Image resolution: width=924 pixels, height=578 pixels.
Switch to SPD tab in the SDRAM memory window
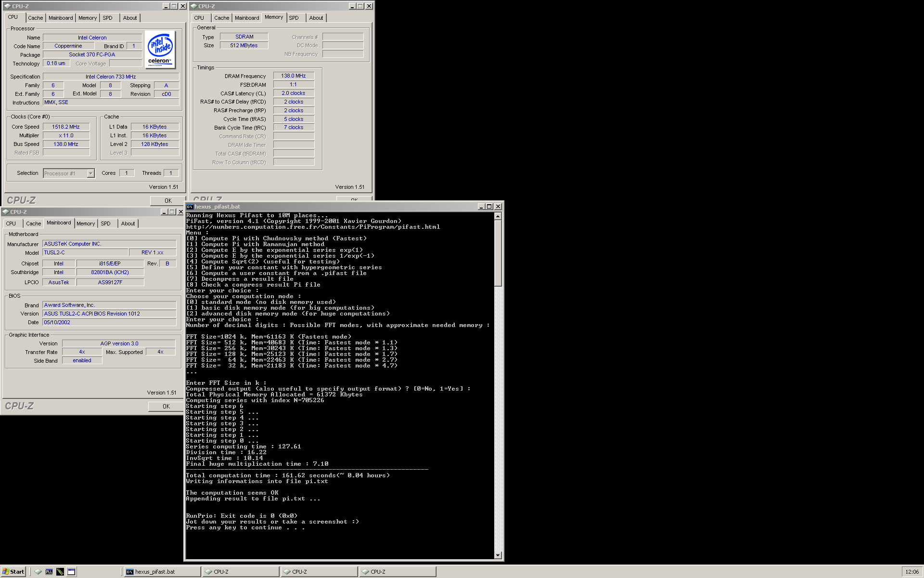(x=294, y=18)
